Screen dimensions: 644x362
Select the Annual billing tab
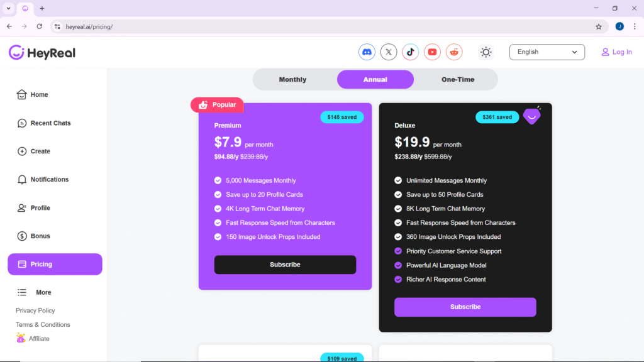[x=375, y=80]
